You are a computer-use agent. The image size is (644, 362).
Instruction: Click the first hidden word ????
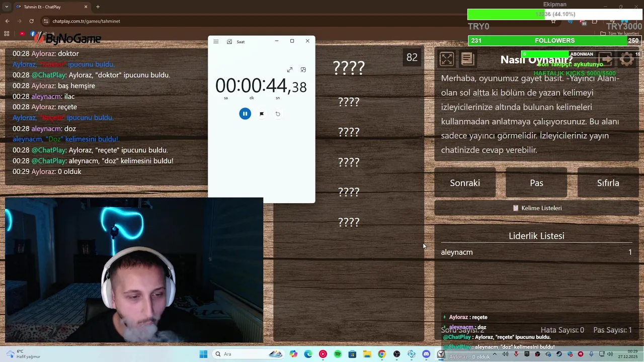point(349,68)
